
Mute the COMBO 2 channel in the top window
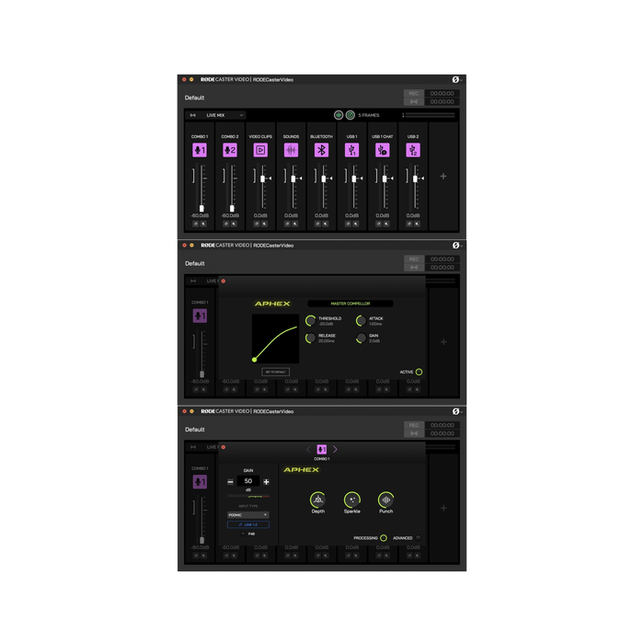234,224
